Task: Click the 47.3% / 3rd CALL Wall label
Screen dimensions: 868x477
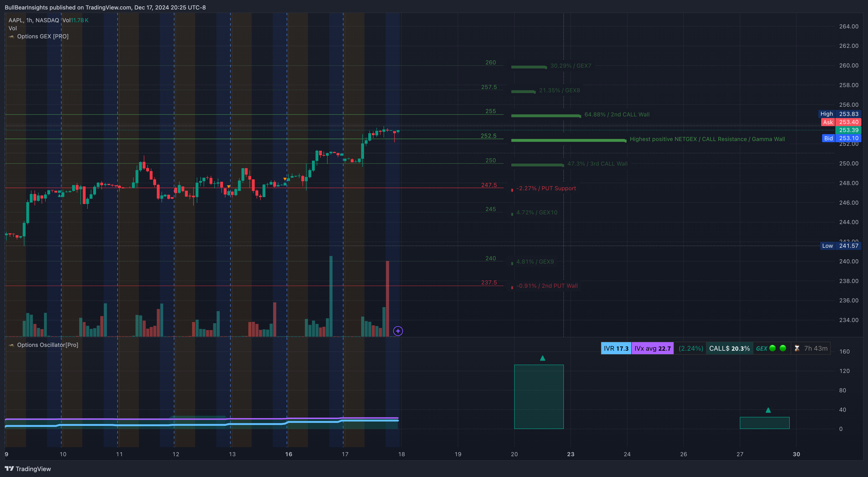Action: 597,164
